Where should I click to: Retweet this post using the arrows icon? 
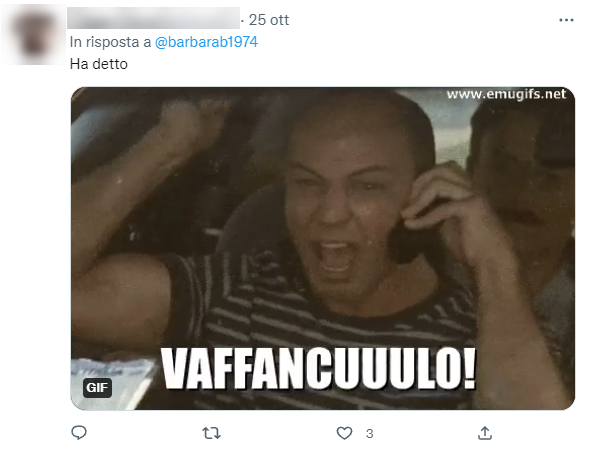tap(211, 433)
